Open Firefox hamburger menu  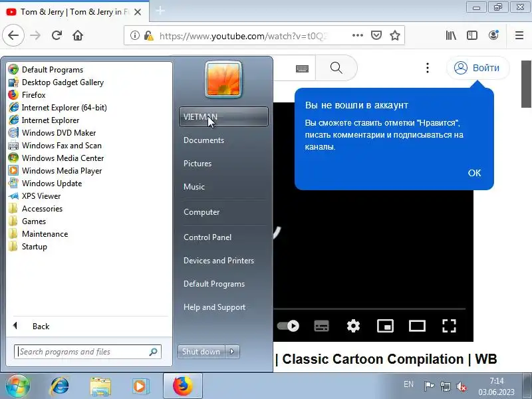pyautogui.click(x=519, y=35)
